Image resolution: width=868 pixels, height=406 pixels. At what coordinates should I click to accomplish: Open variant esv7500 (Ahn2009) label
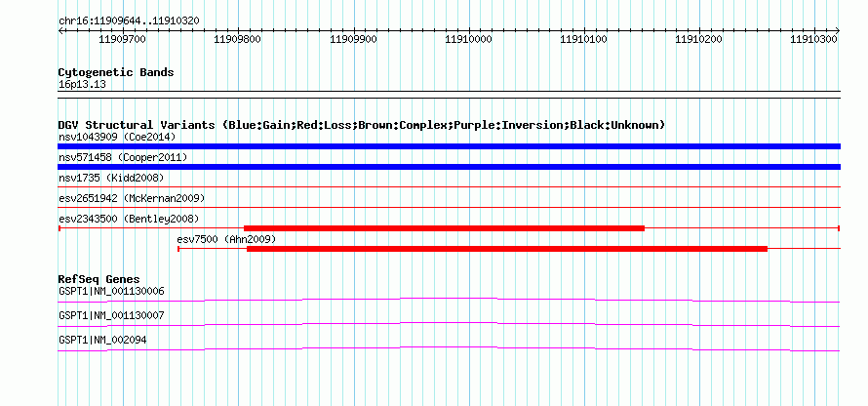226,239
